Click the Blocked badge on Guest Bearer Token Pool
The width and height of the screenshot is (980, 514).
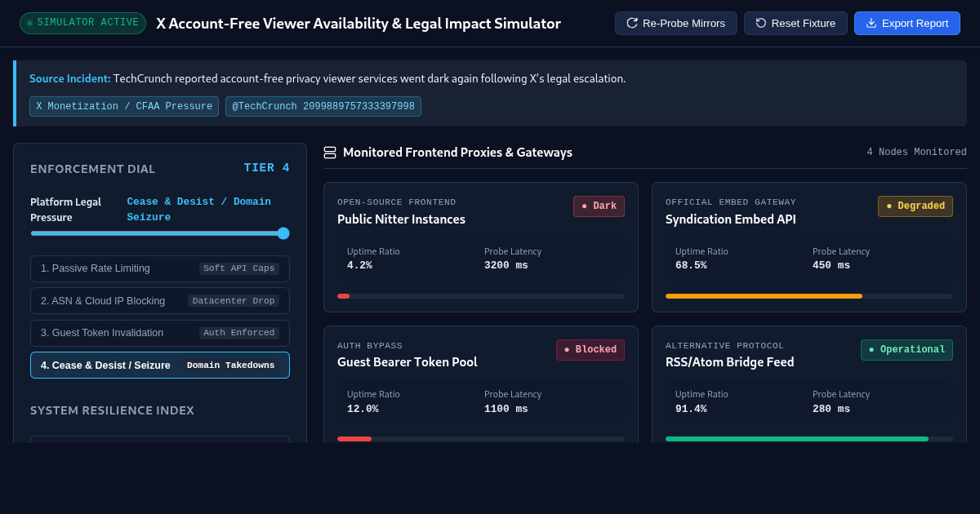(x=590, y=350)
